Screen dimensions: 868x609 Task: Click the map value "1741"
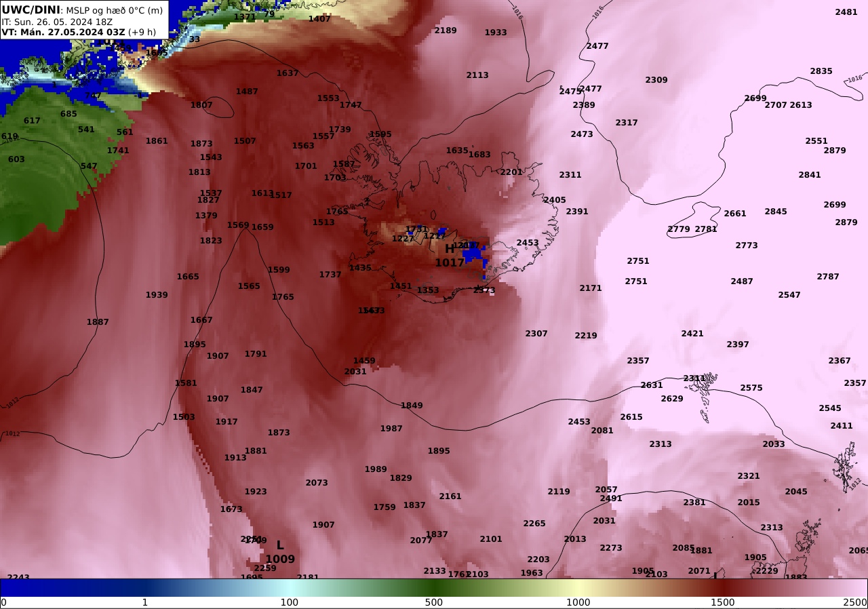coord(118,151)
